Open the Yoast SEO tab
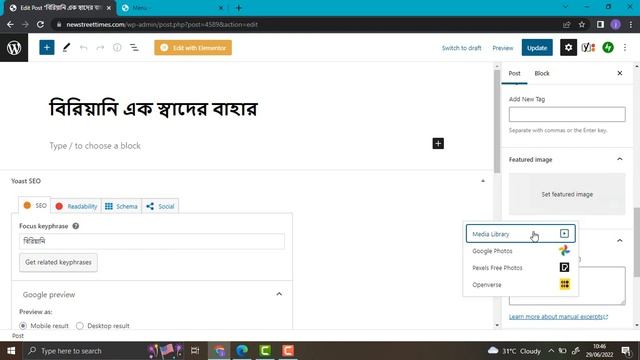The height and width of the screenshot is (360, 640). pos(35,205)
